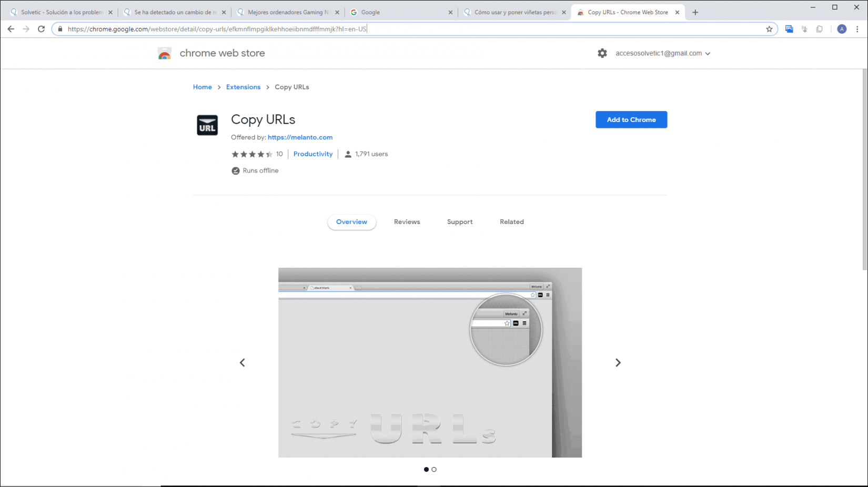Bookmark this page with the star icon
The width and height of the screenshot is (868, 487).
[x=769, y=29]
